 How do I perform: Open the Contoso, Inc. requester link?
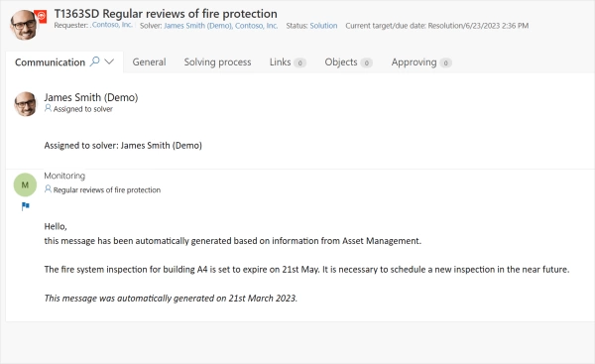112,25
